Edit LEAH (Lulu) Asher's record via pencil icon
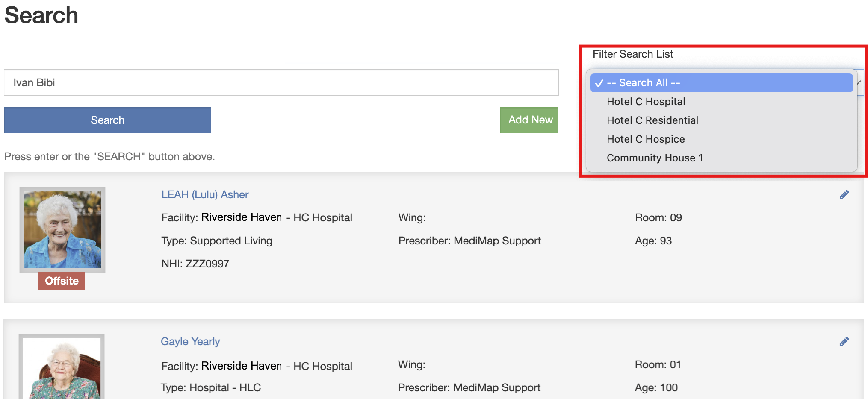868x399 pixels. [x=844, y=194]
